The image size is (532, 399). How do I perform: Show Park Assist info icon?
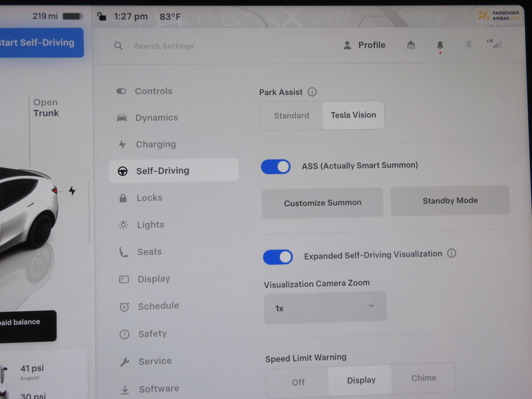tap(312, 92)
